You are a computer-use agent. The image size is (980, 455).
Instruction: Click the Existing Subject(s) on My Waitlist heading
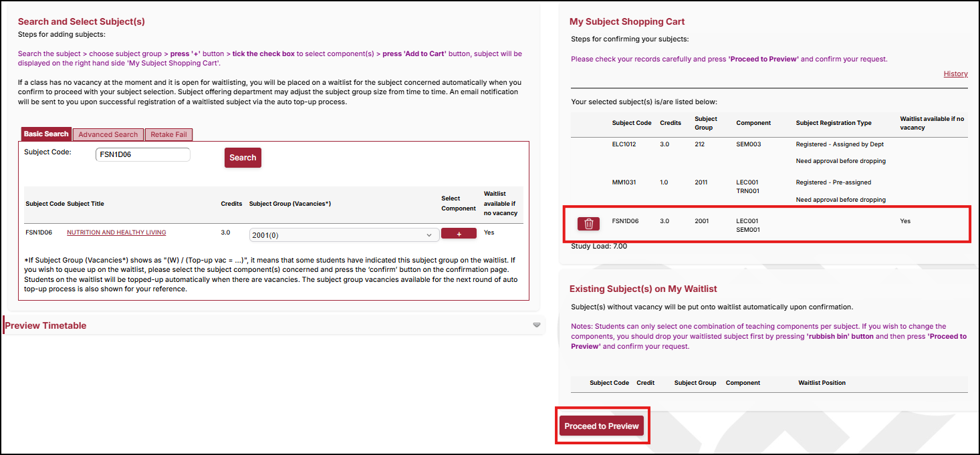click(643, 289)
